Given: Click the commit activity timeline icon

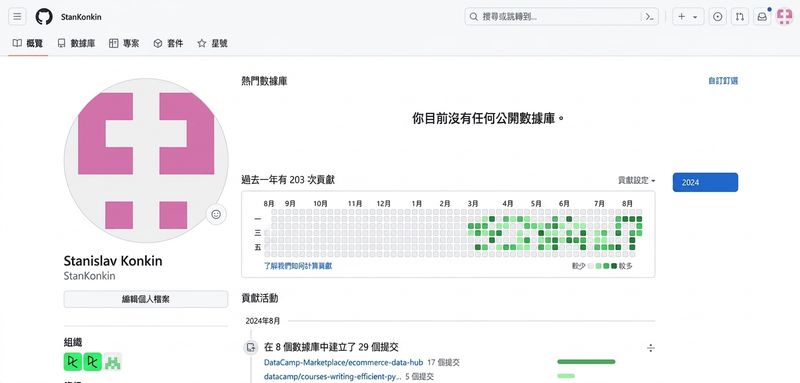Looking at the screenshot, I should pos(251,348).
